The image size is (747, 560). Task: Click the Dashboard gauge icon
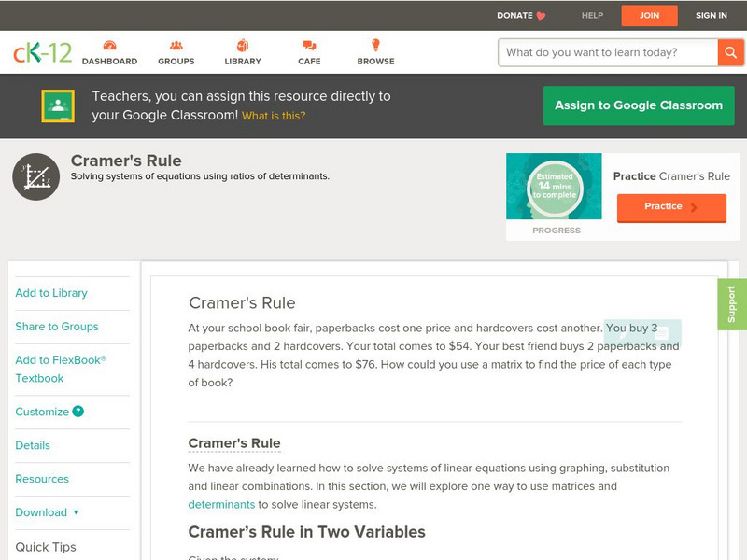click(x=109, y=45)
